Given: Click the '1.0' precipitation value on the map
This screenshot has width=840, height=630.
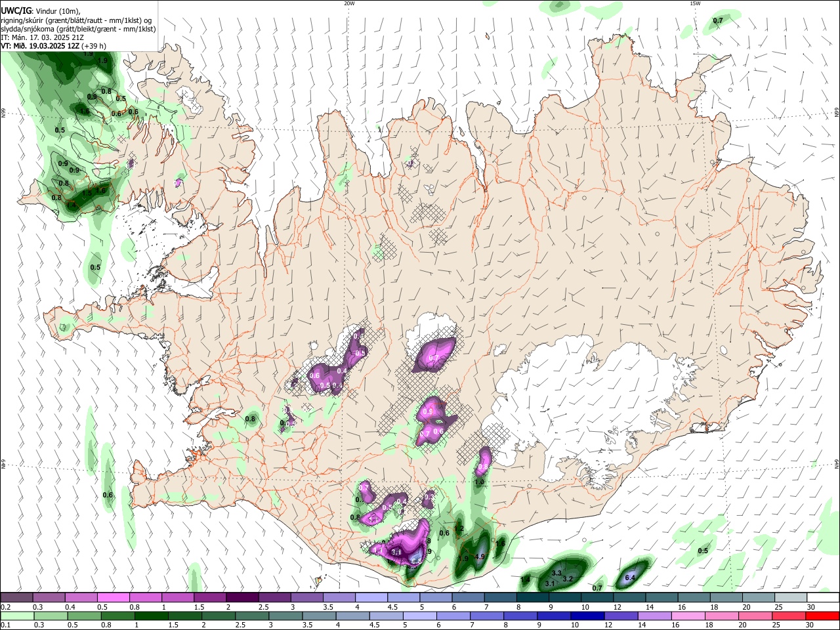Looking at the screenshot, I should click(x=479, y=482).
